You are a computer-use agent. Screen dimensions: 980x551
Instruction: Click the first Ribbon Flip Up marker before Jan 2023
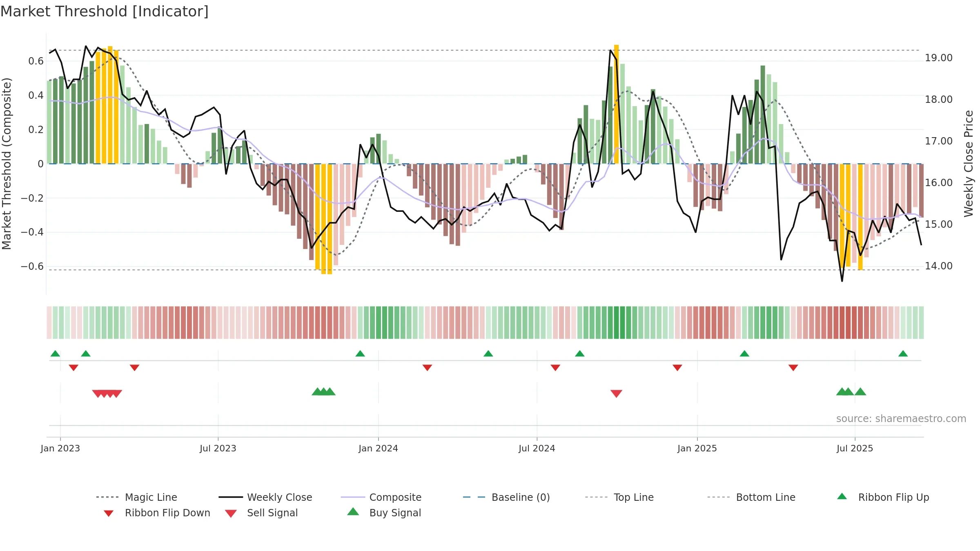point(55,353)
